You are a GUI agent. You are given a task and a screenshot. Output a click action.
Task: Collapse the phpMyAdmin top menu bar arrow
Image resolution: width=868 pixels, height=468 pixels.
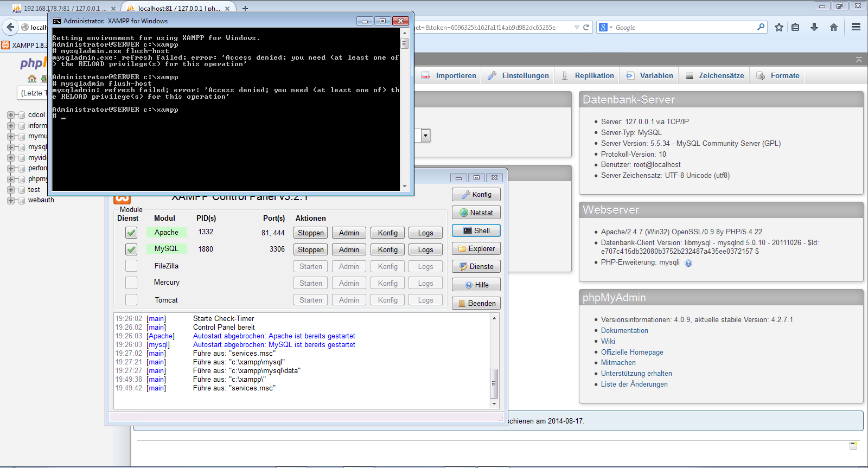point(859,60)
